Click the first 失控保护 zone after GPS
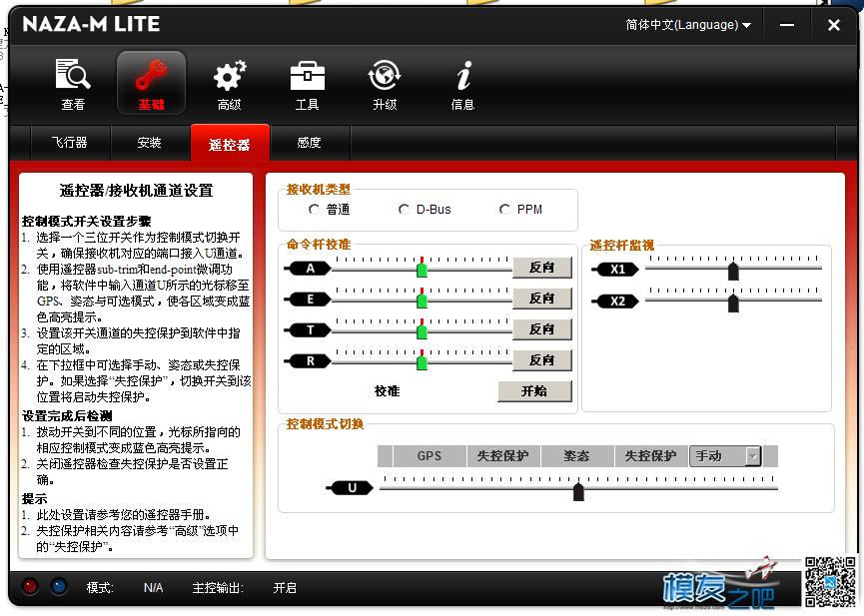 503,456
